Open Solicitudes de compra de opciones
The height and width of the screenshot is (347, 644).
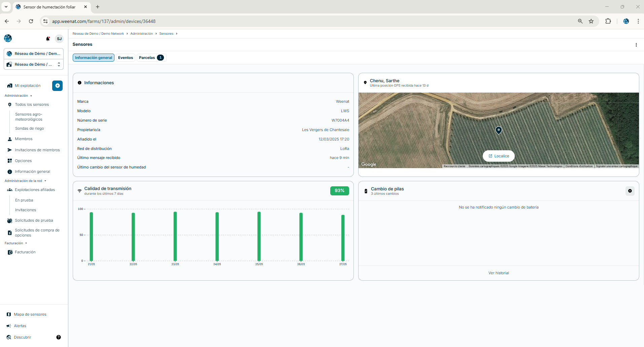tap(37, 233)
